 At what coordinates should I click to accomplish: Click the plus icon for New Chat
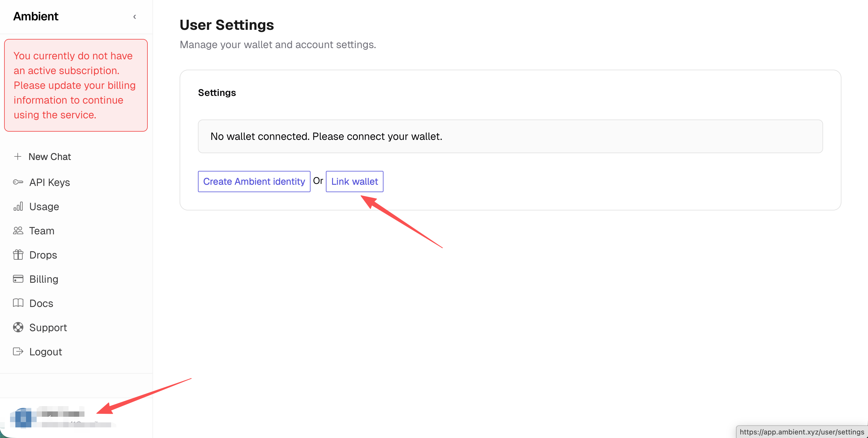coord(17,156)
